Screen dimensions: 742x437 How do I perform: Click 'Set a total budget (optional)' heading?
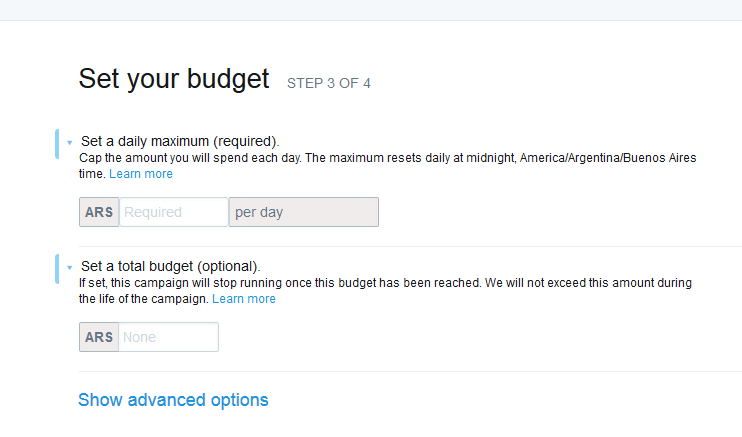[170, 266]
